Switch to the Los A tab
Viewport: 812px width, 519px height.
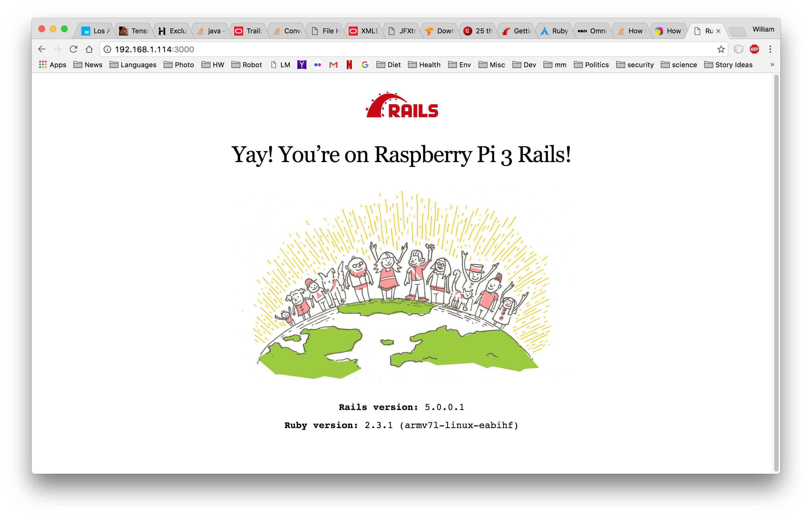pos(96,31)
